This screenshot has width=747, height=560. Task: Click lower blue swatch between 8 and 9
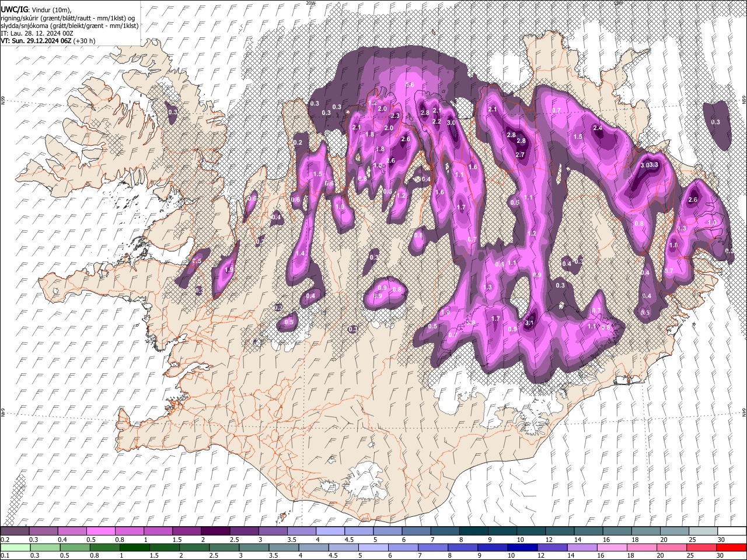465,547
